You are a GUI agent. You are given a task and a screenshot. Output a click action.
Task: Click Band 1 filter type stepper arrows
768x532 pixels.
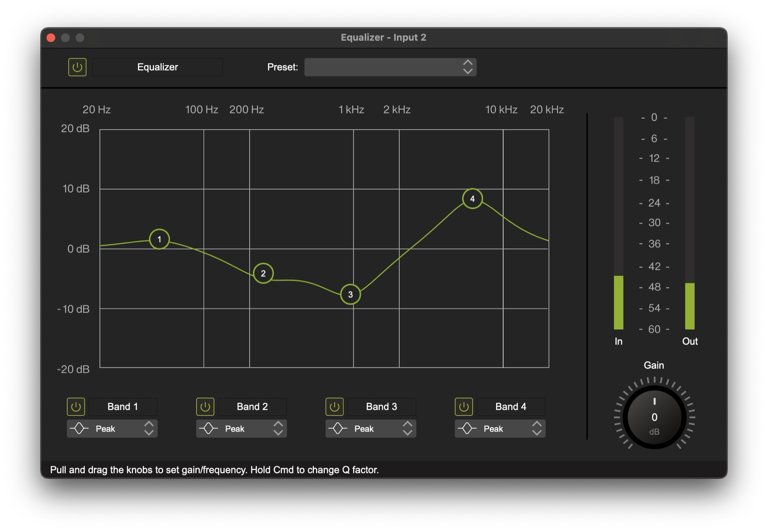pyautogui.click(x=149, y=429)
